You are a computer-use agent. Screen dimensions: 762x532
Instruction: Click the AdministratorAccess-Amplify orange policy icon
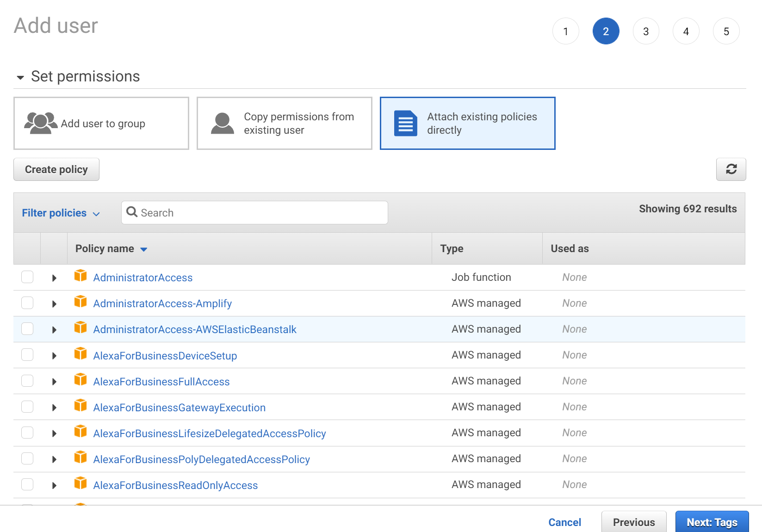(x=81, y=302)
